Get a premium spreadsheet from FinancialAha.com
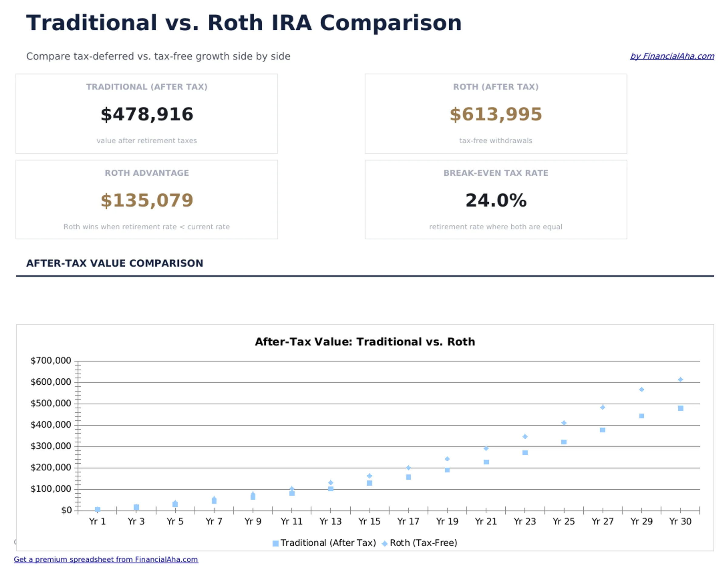This screenshot has height=577, width=728. (x=107, y=559)
